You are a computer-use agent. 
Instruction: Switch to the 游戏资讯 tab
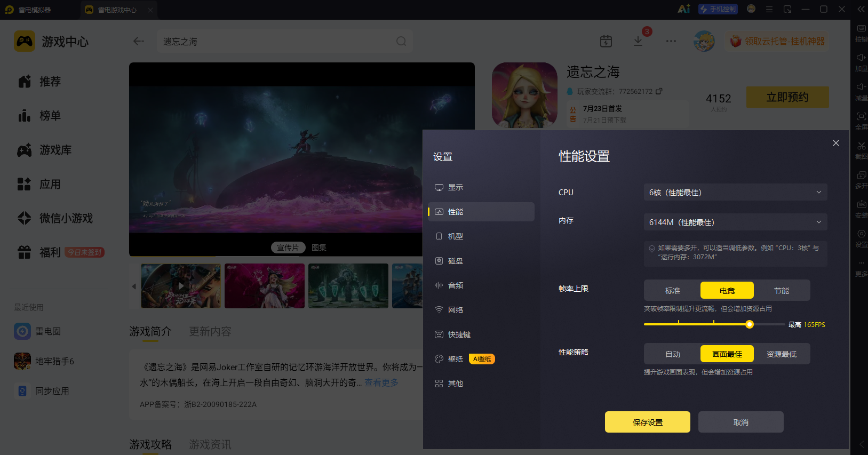point(210,444)
